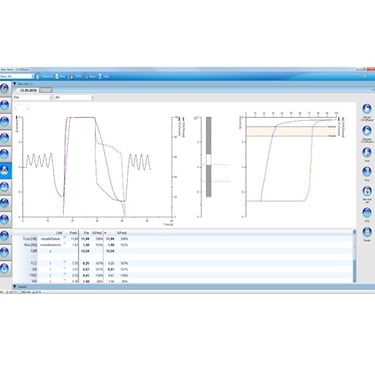Click the eighth round icon in left sidebar

(x=4, y=203)
